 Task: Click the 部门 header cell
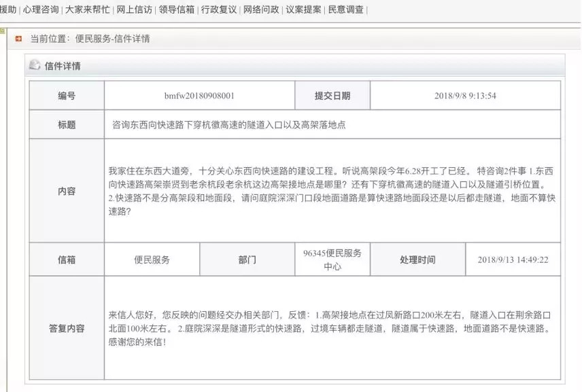point(247,260)
